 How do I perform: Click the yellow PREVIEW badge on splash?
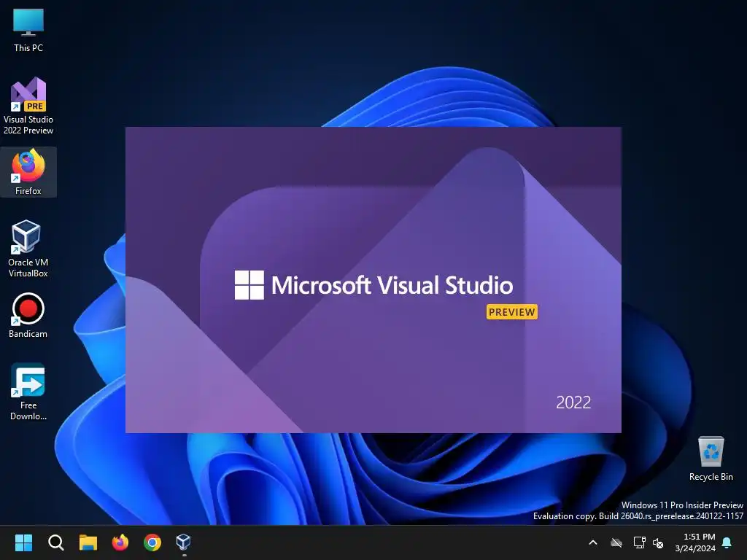(512, 312)
